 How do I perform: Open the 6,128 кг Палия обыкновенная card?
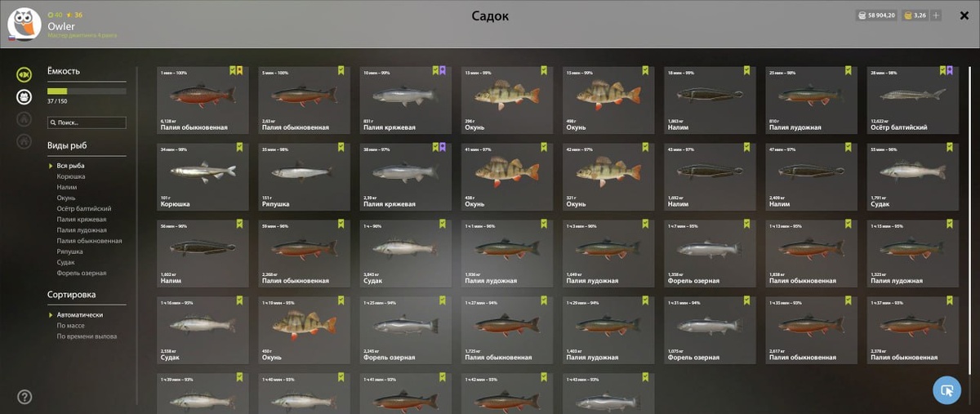203,100
